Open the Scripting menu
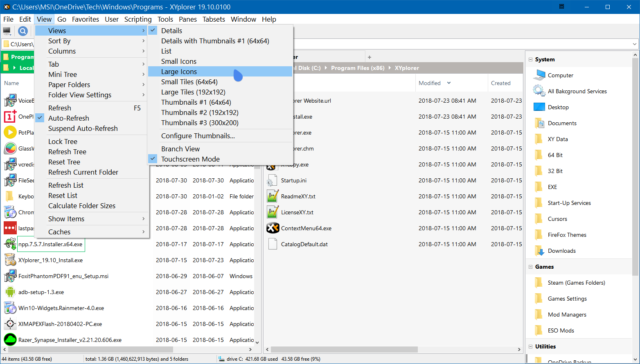640x364 pixels. 138,19
